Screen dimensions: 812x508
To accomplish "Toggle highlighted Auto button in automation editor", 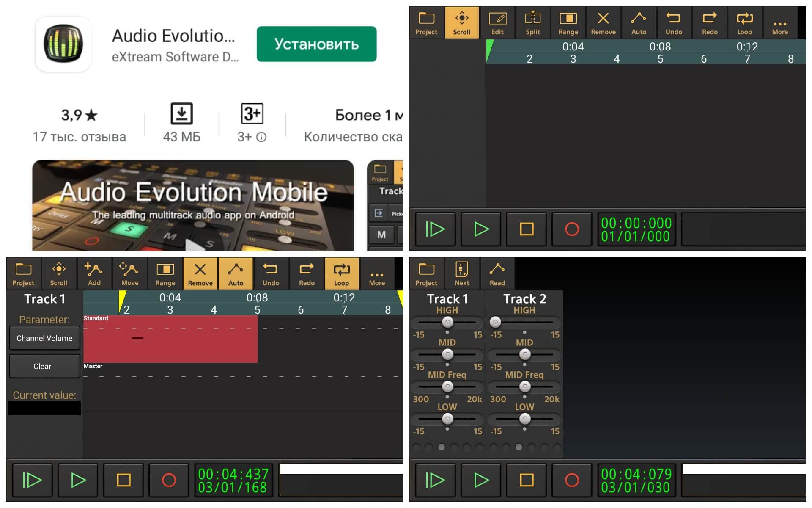I will tap(236, 274).
